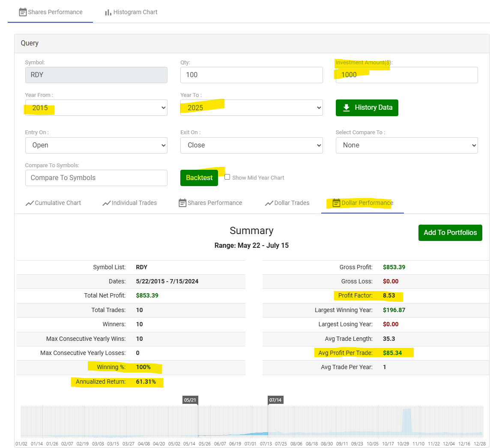Viewport: 490px width, 448px height.
Task: Click trend icon beside Individual Trades
Action: click(x=106, y=203)
